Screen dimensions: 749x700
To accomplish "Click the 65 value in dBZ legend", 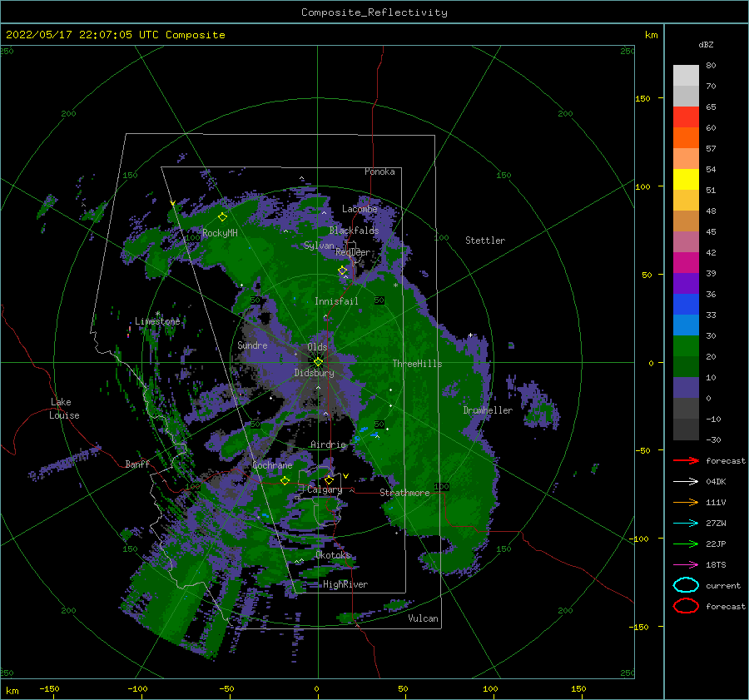I will (x=711, y=107).
